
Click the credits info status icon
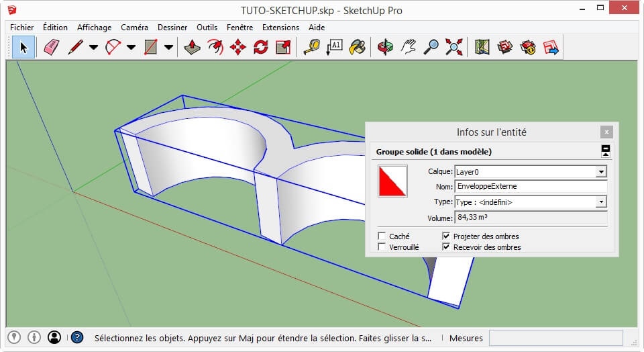tap(34, 338)
